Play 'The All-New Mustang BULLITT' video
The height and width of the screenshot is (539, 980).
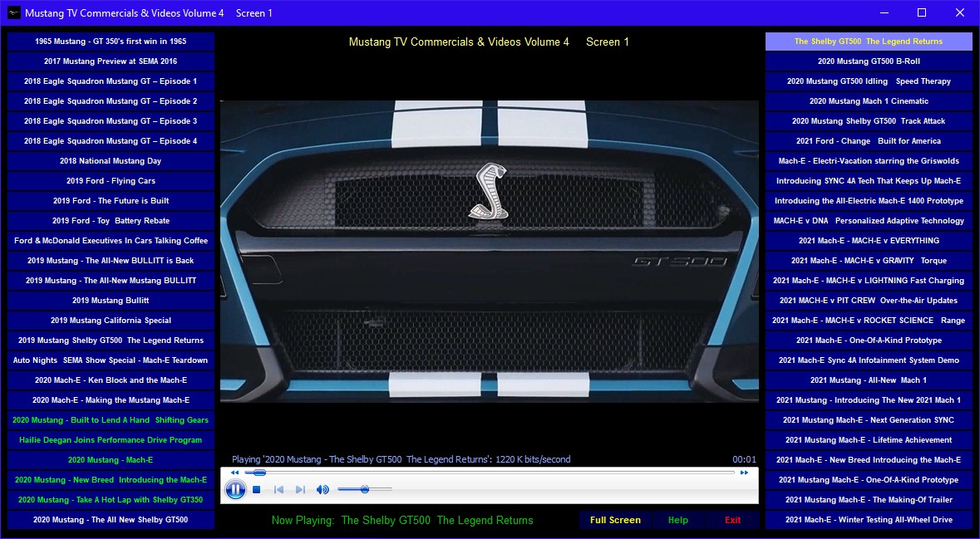(111, 281)
